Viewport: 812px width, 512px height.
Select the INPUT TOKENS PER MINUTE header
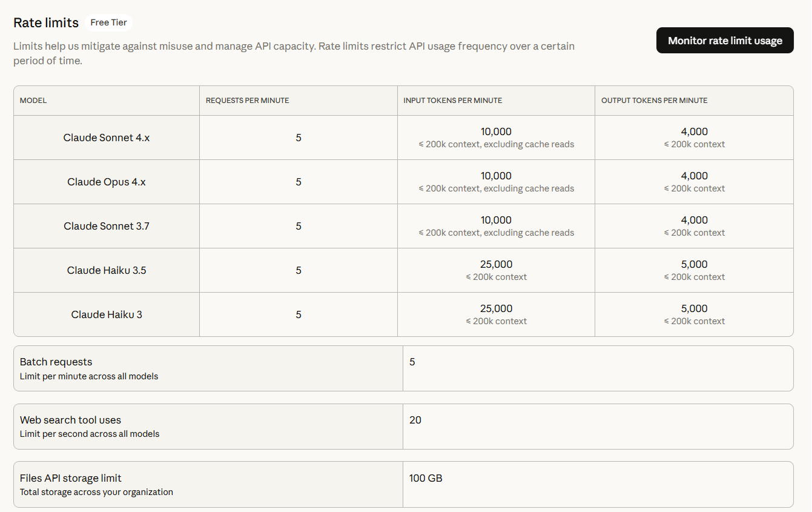[452, 101]
